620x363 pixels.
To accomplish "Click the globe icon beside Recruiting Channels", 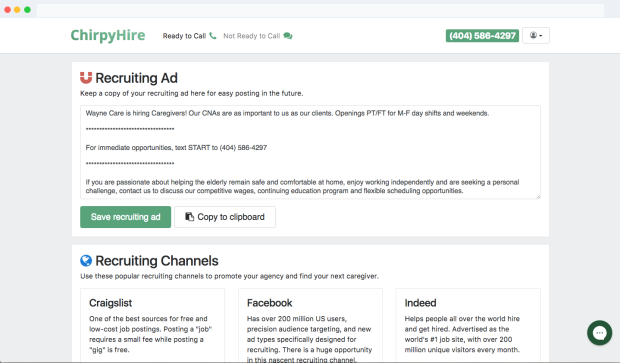I will pos(86,261).
